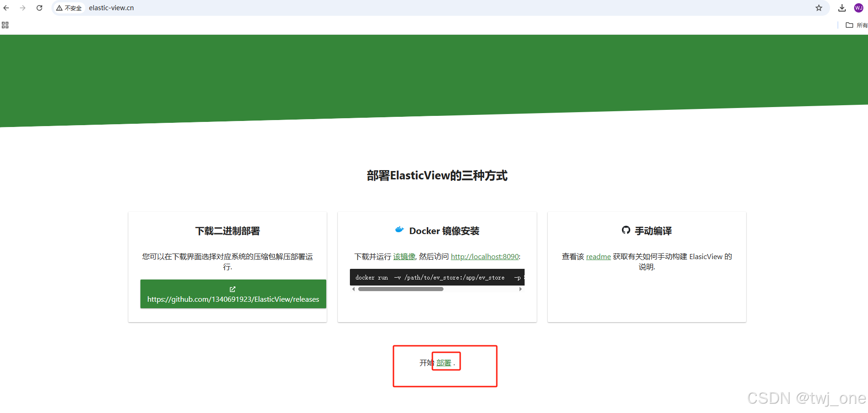Open the WJ profile avatar
Screen dimensions: 868x413
click(x=859, y=8)
